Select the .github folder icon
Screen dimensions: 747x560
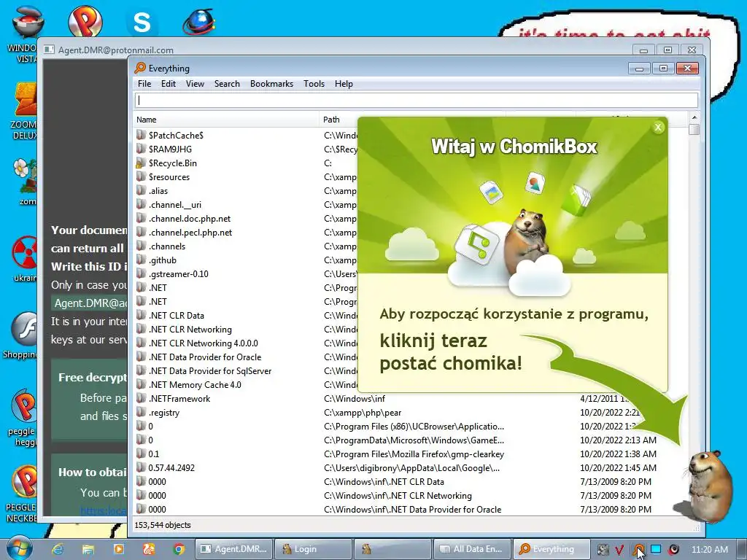pyautogui.click(x=141, y=260)
